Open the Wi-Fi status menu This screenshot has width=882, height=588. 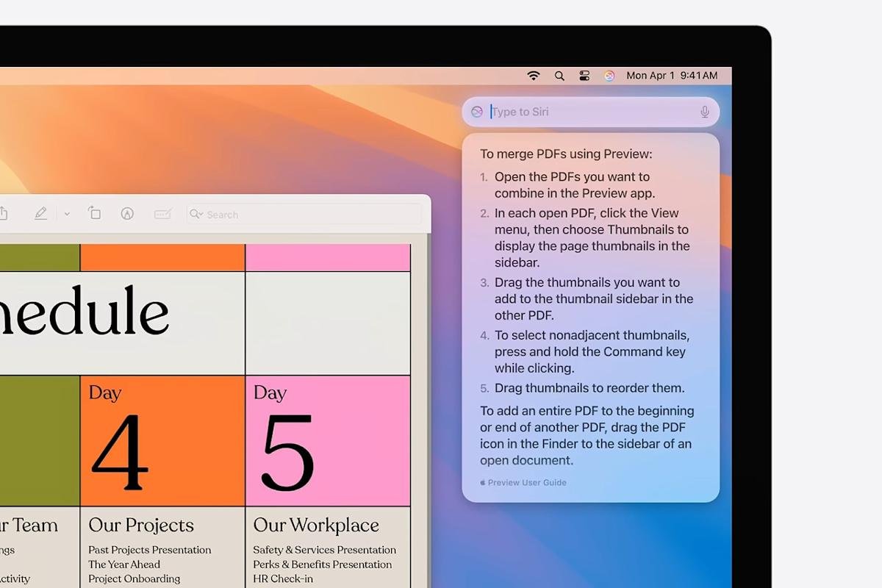pos(534,76)
